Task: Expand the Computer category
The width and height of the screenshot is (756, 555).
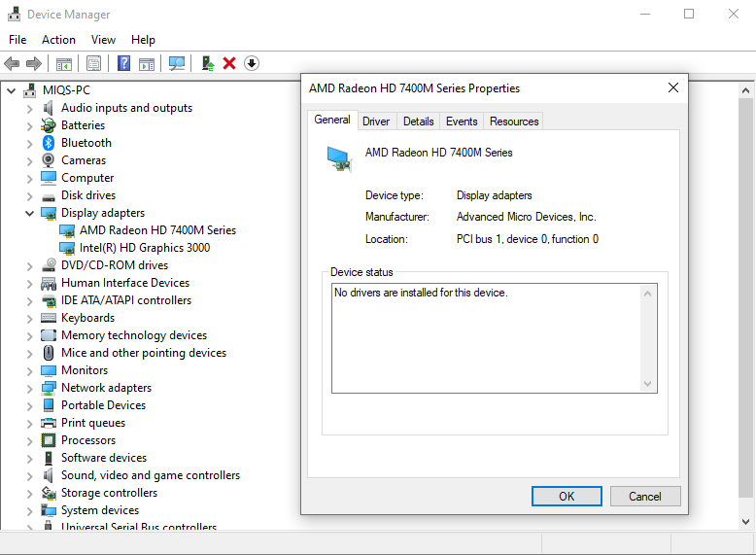Action: pos(29,179)
